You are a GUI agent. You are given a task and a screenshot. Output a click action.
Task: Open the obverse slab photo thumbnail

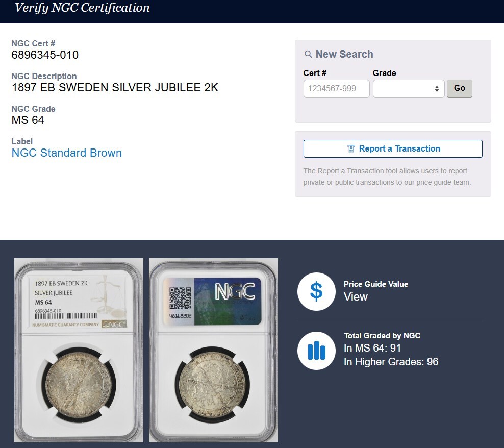click(x=79, y=350)
